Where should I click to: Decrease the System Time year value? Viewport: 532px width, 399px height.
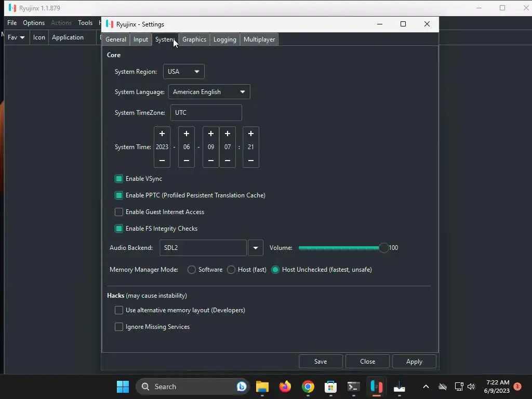[162, 161]
